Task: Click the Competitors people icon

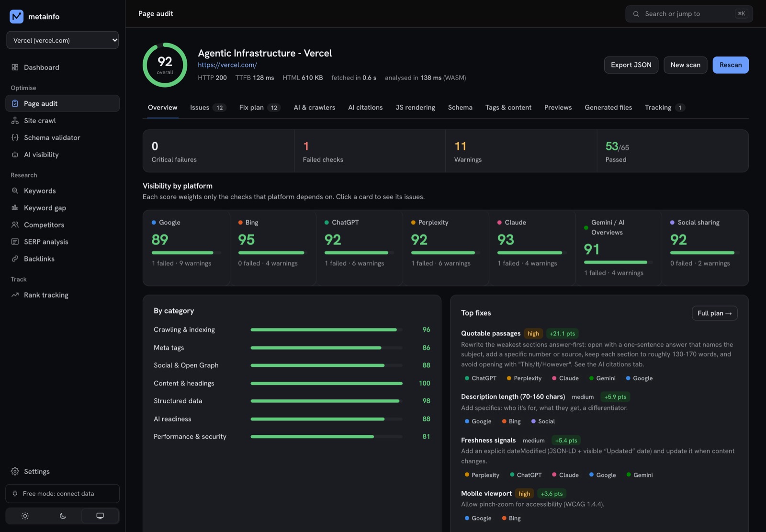Action: pos(15,225)
